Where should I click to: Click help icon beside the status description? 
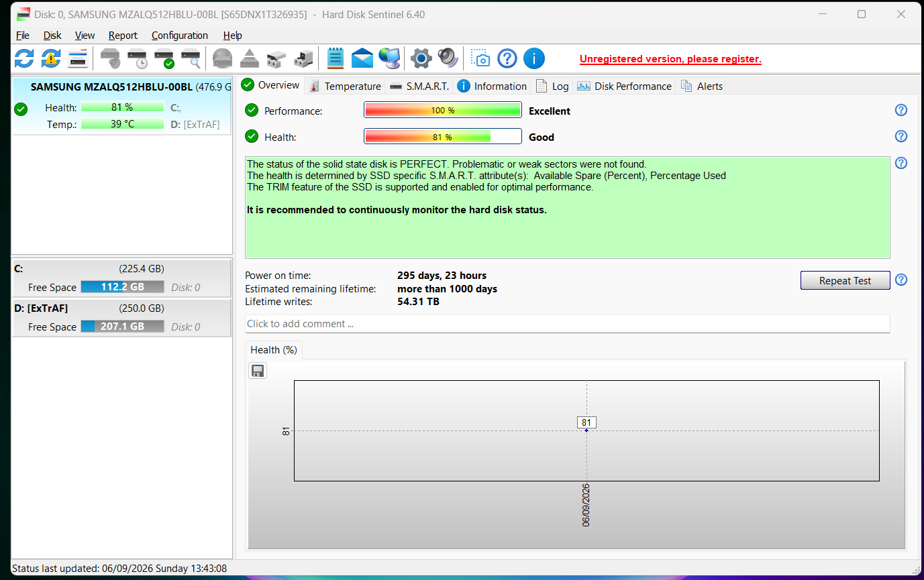(x=901, y=163)
